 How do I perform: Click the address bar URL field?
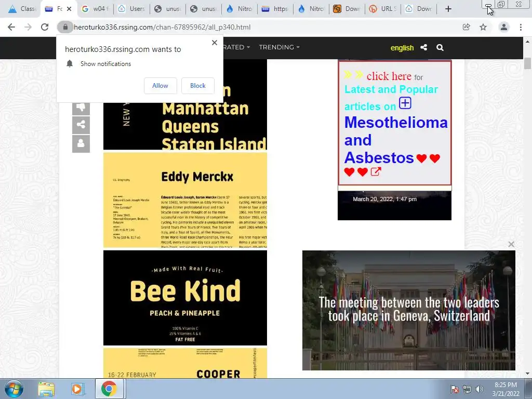coord(264,27)
